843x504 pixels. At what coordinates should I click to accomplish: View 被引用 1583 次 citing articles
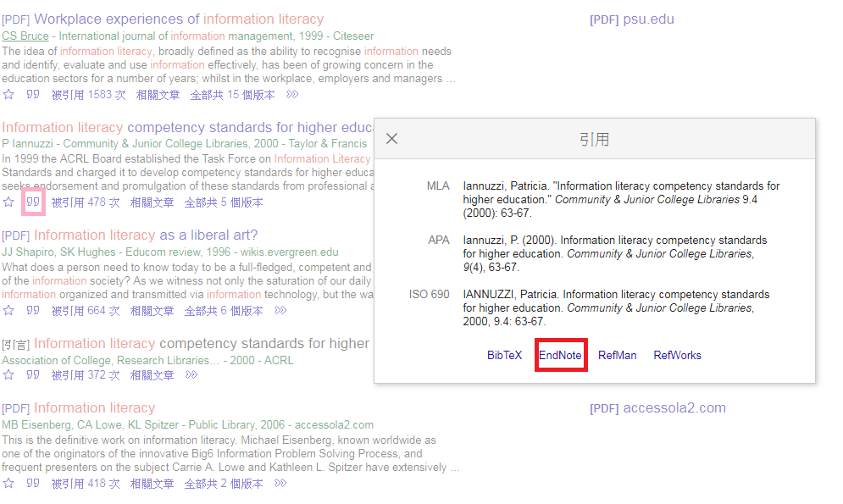88,95
